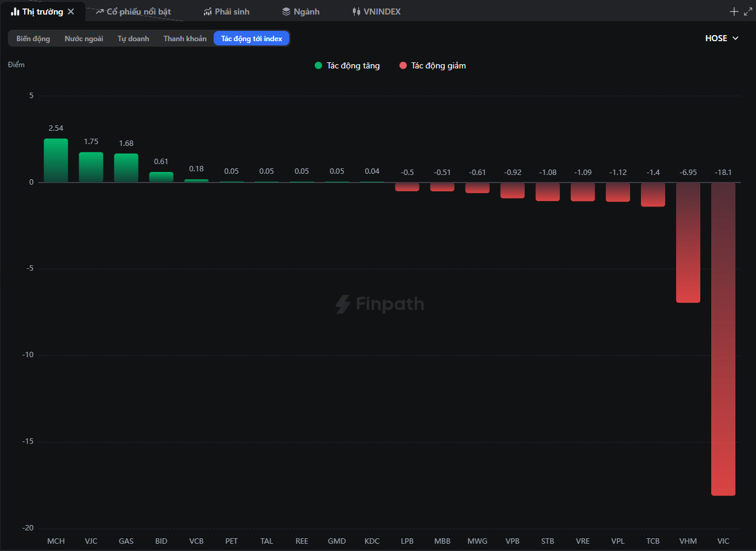The image size is (756, 551).
Task: Click the green Tác động tăng legend dot
Action: 318,65
